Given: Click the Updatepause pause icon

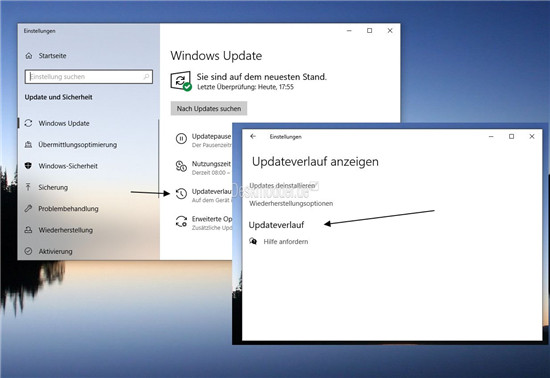Looking at the screenshot, I should coord(181,139).
